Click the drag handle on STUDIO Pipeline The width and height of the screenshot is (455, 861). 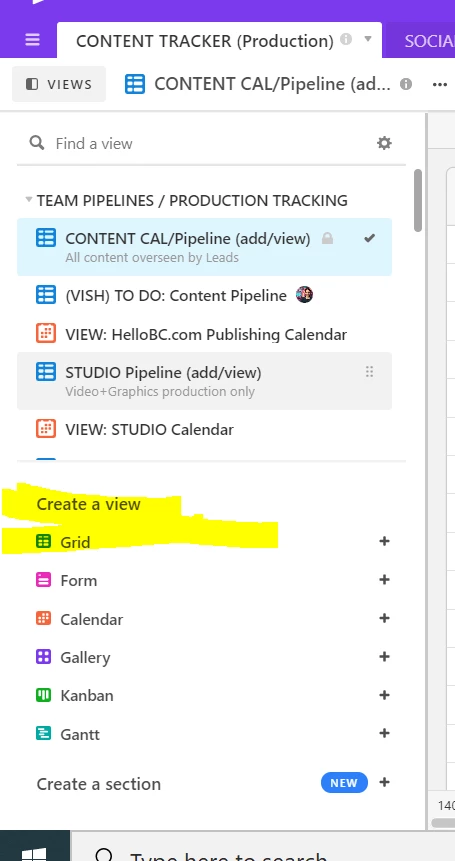369,372
